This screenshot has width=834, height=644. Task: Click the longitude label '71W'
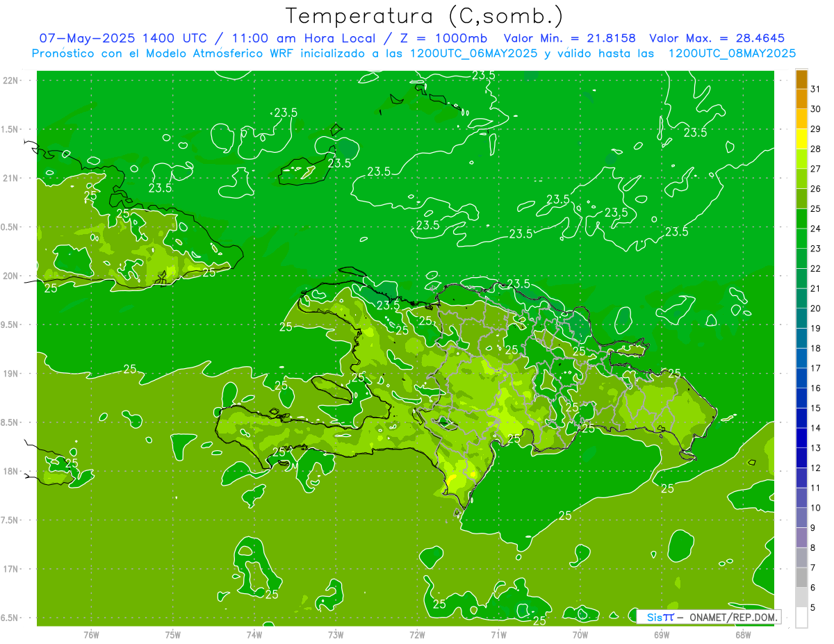[x=498, y=634]
